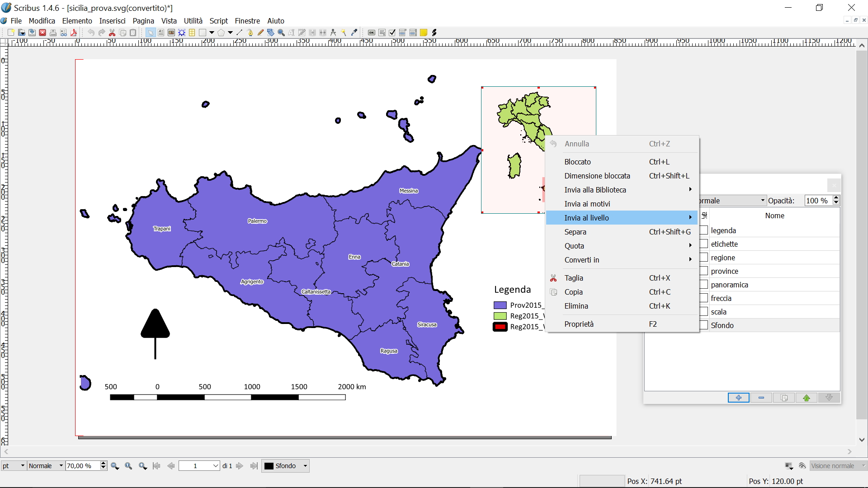Screen dimensions: 868x488
Task: Click the Opacità value input field
Action: coord(817,201)
